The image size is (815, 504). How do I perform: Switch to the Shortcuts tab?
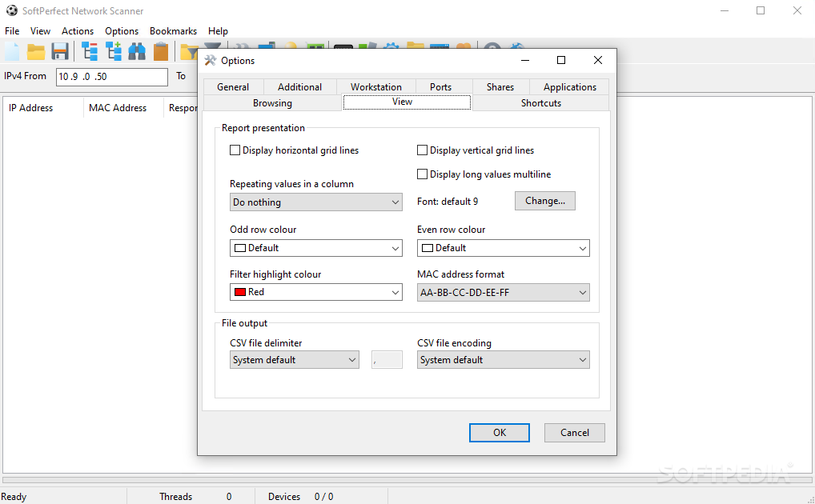(x=541, y=103)
